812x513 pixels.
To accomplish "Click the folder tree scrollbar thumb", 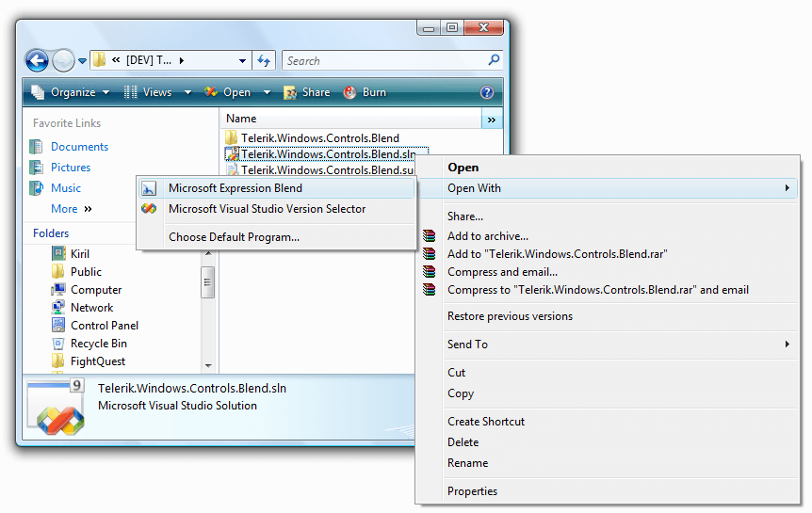I will (x=207, y=282).
